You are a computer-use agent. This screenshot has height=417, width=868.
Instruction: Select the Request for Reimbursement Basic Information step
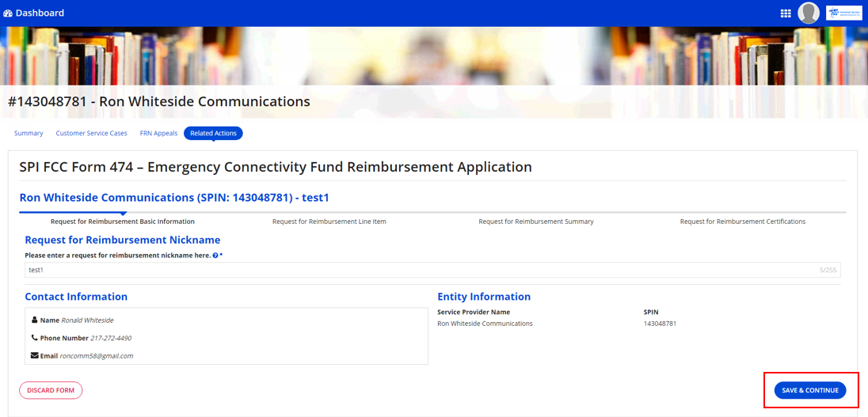(x=123, y=222)
